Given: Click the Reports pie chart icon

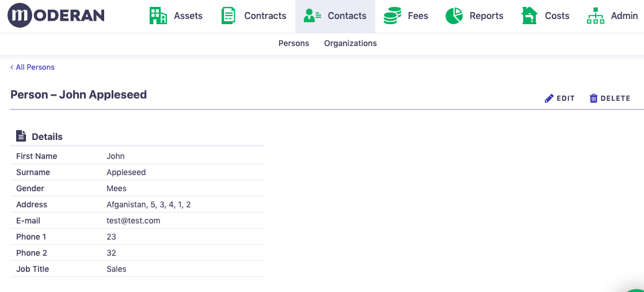Looking at the screenshot, I should (454, 16).
